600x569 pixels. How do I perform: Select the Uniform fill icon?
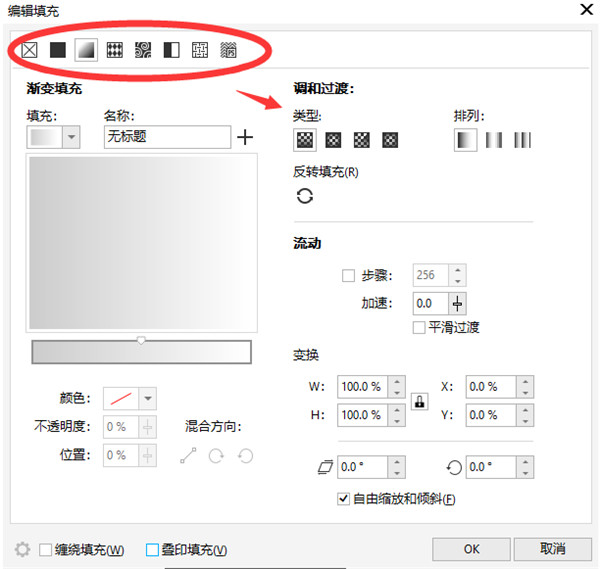point(58,50)
